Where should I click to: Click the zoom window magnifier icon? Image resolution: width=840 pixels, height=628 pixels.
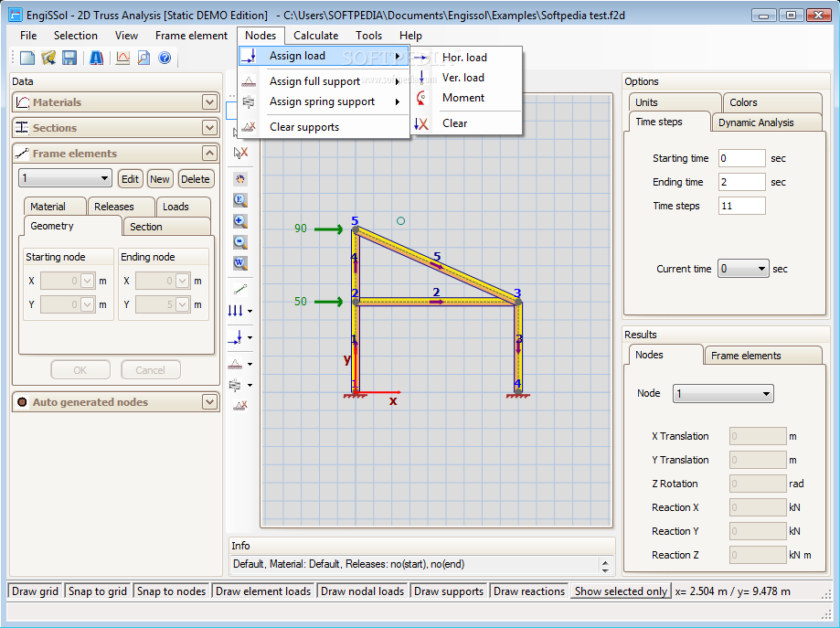click(x=240, y=263)
